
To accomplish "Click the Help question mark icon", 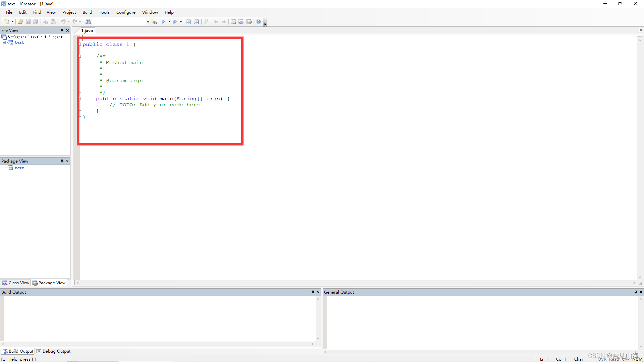I will tap(259, 22).
